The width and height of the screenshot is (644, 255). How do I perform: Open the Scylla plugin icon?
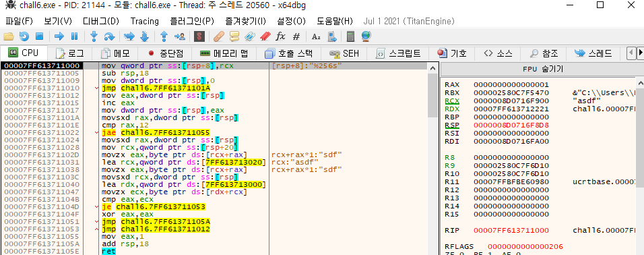[x=199, y=36]
